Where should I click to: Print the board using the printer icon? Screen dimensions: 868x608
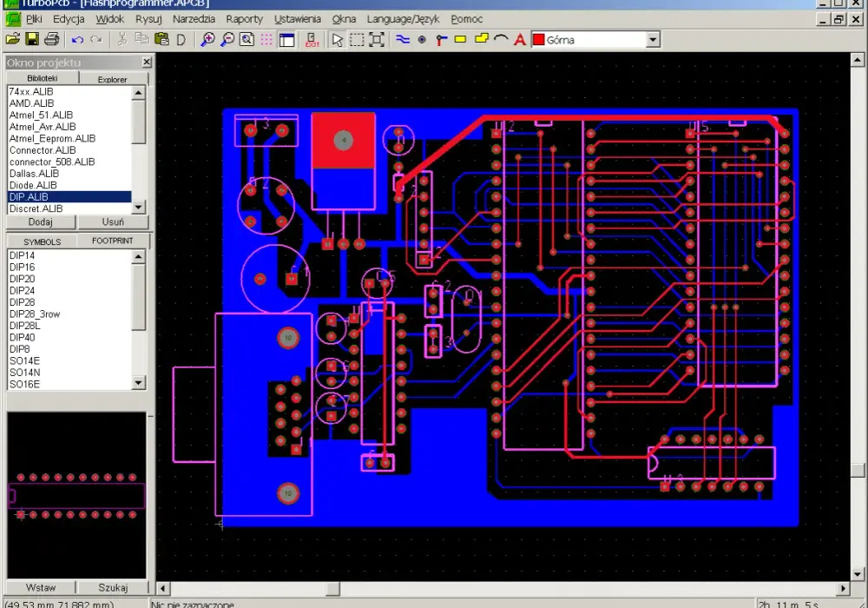tap(51, 39)
